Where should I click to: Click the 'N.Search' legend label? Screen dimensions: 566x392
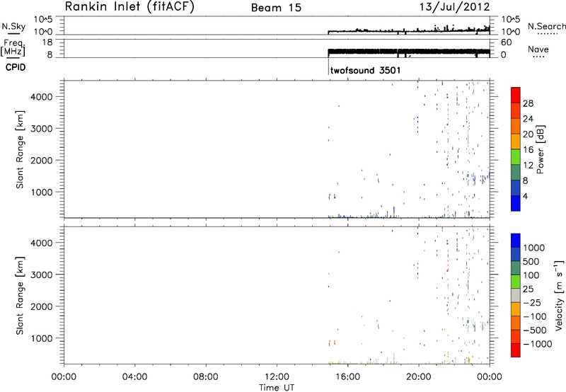547,26
